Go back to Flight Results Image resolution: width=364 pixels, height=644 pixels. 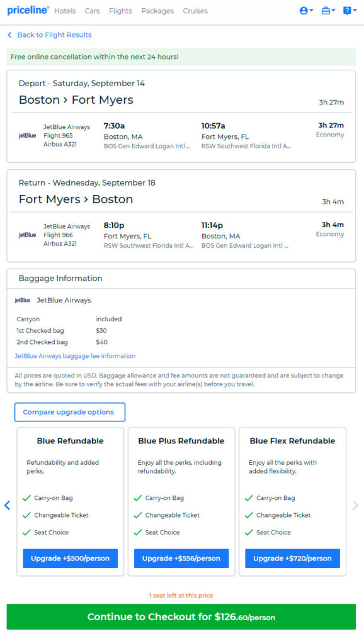coord(49,35)
